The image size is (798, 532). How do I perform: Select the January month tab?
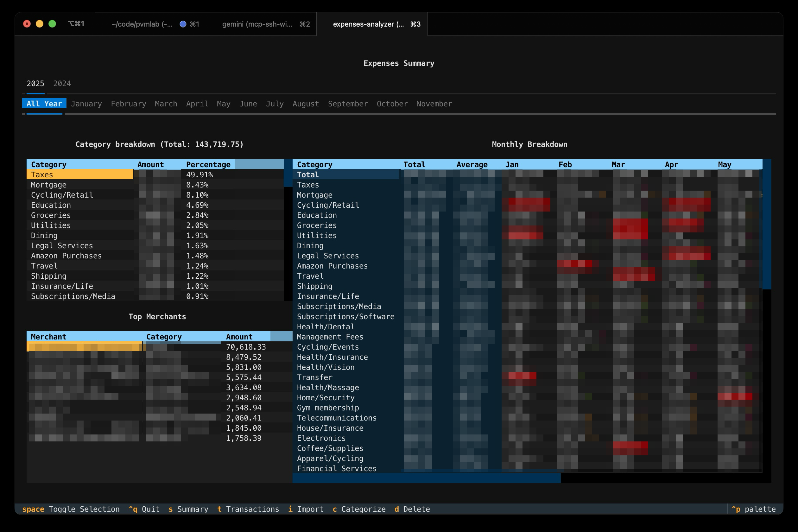coord(86,104)
